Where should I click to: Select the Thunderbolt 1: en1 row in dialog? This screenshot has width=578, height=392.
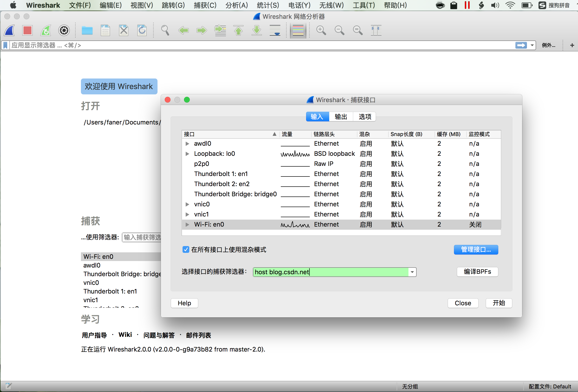[341, 174]
